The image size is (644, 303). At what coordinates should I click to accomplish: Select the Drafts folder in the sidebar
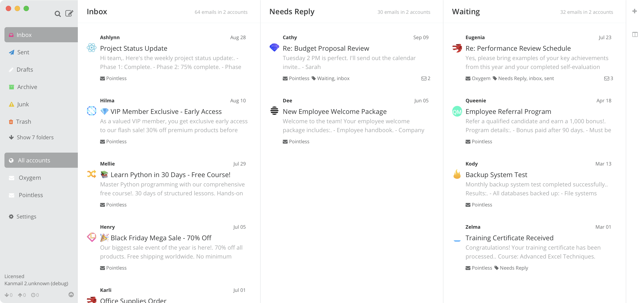pos(25,69)
